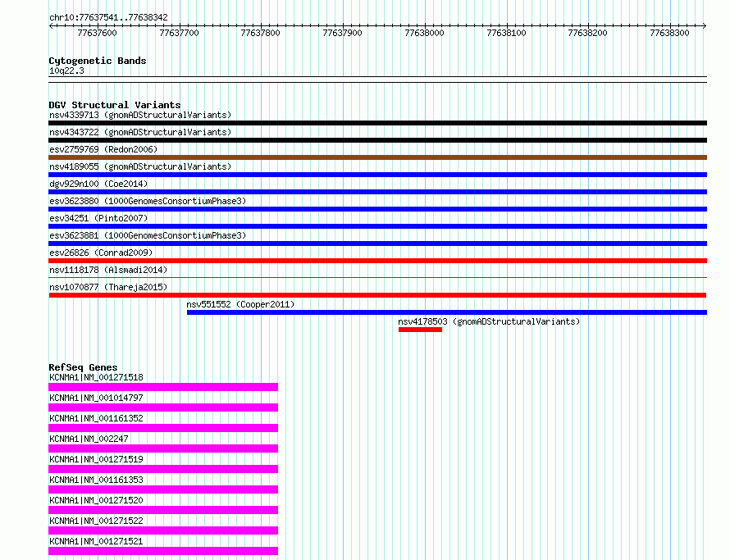Click magenta bar for KCNMA1|NM_001014797

(x=163, y=407)
